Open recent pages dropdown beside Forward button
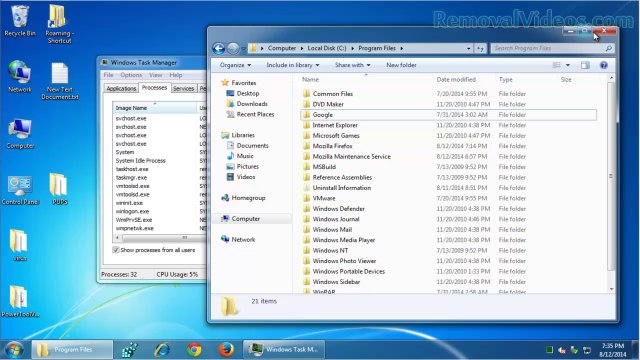 tap(243, 49)
